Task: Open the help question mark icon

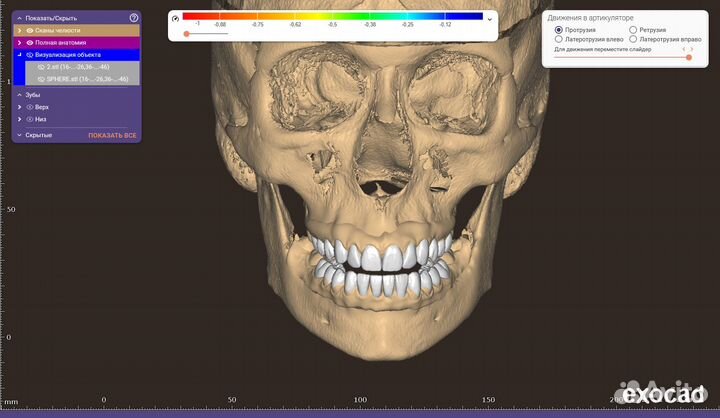Action: coord(134,18)
